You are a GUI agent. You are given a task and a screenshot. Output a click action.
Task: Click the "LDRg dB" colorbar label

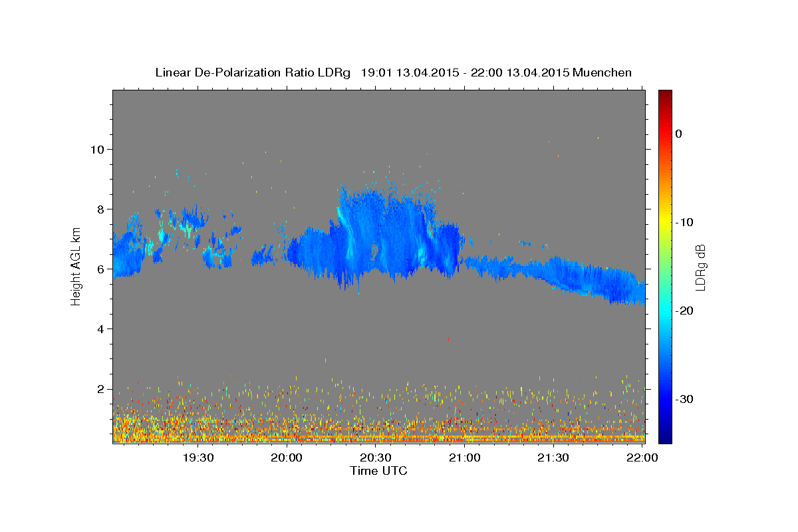click(x=700, y=267)
